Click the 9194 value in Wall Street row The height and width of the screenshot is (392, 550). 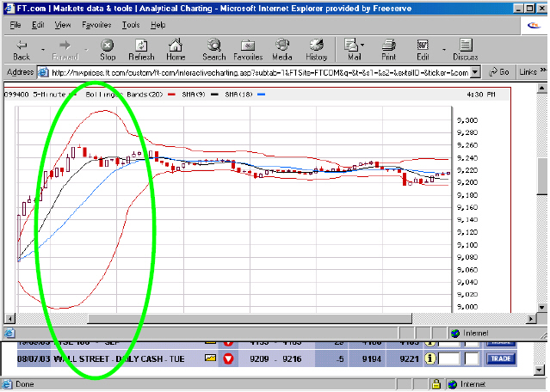tap(371, 359)
